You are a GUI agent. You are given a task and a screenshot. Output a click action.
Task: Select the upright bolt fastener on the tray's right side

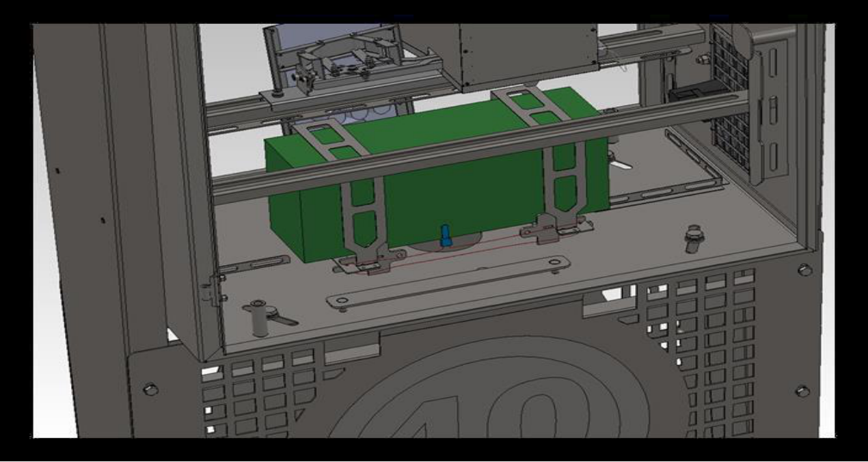coord(694,240)
